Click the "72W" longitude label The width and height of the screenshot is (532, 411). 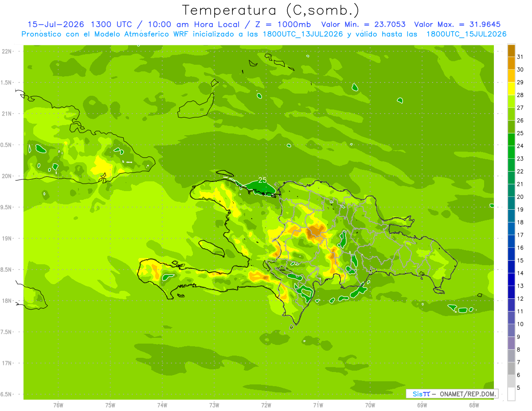266,405
